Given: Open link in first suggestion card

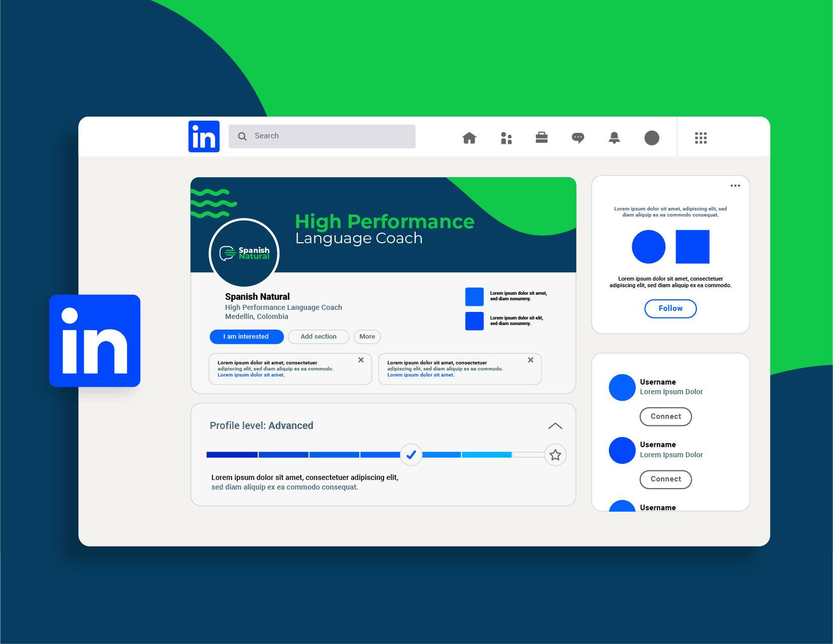Looking at the screenshot, I should click(x=251, y=375).
